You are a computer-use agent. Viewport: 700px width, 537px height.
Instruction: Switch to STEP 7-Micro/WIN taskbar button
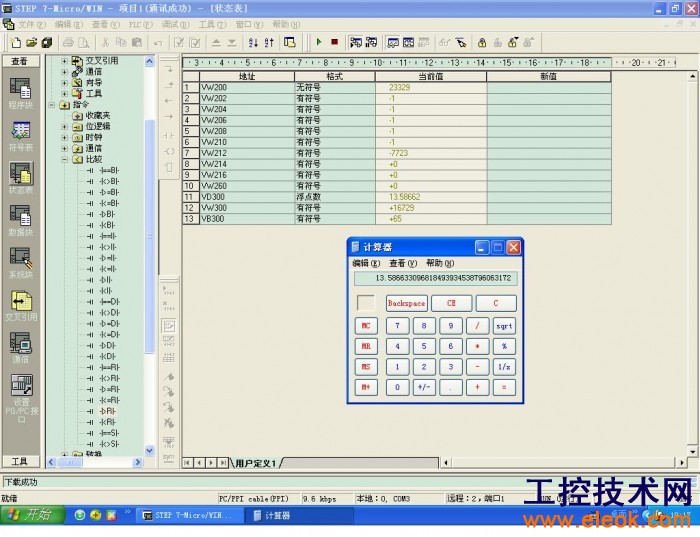click(189, 516)
